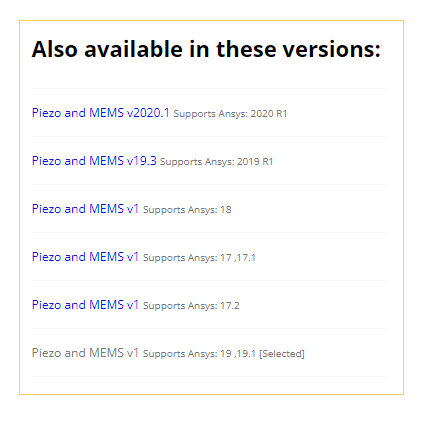Click the 'v19.3' version number in second link

pos(142,161)
